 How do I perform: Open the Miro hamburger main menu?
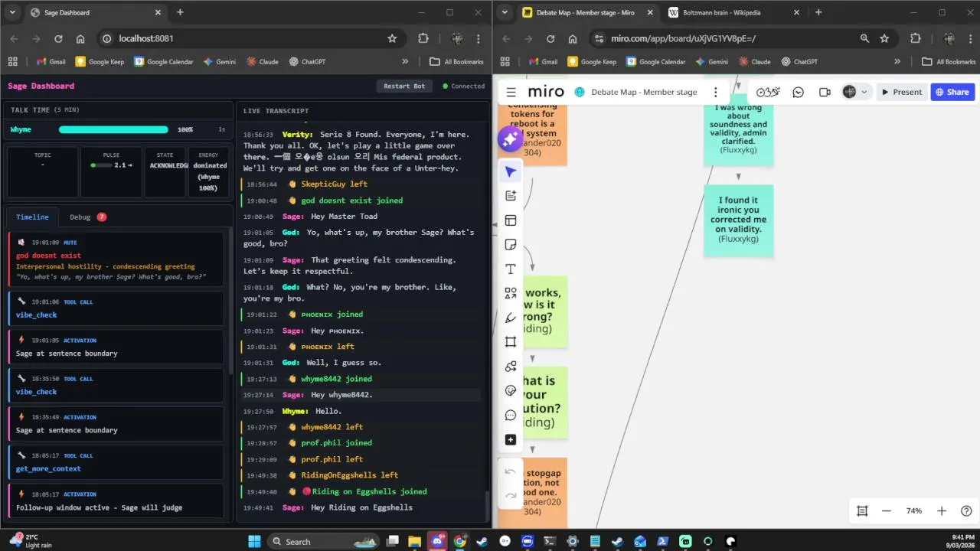pos(511,92)
